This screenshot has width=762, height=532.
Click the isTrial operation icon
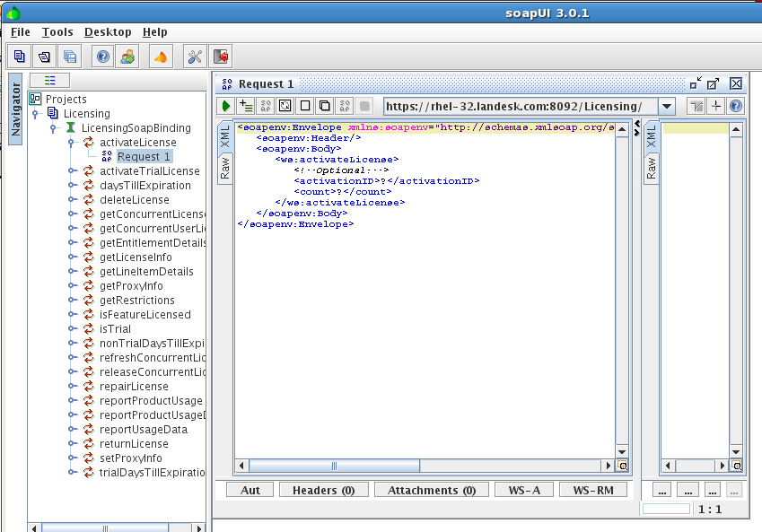point(89,329)
